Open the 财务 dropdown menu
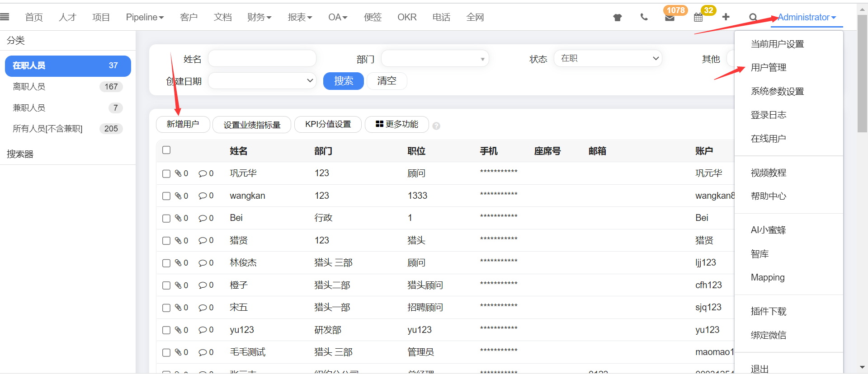Viewport: 868px width, 374px height. pos(259,17)
